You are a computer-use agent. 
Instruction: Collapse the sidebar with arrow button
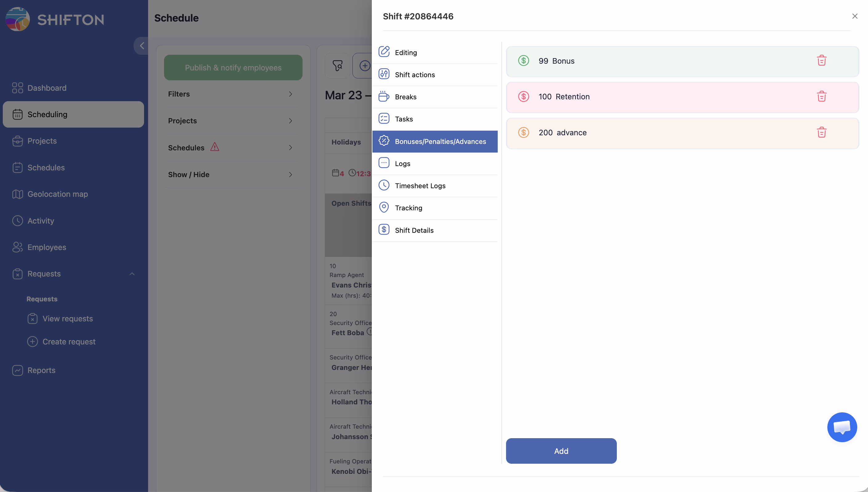click(142, 46)
